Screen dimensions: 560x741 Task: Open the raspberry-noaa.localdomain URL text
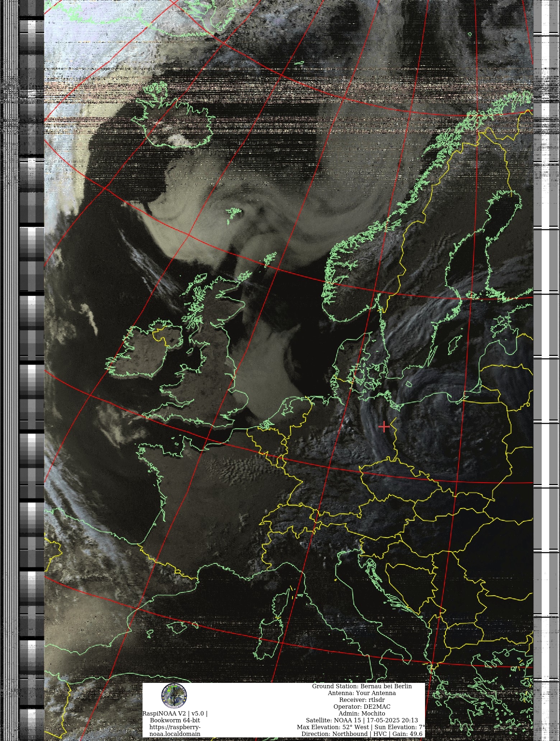tap(175, 731)
